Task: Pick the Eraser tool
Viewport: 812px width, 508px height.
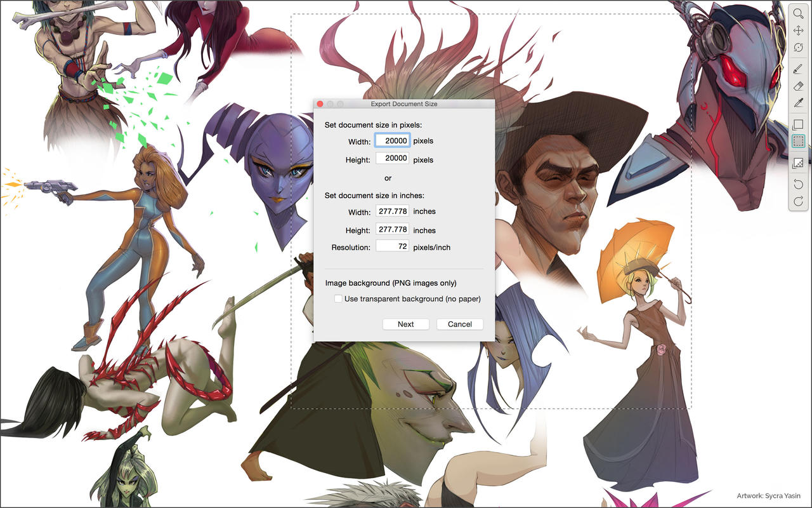Action: [798, 86]
